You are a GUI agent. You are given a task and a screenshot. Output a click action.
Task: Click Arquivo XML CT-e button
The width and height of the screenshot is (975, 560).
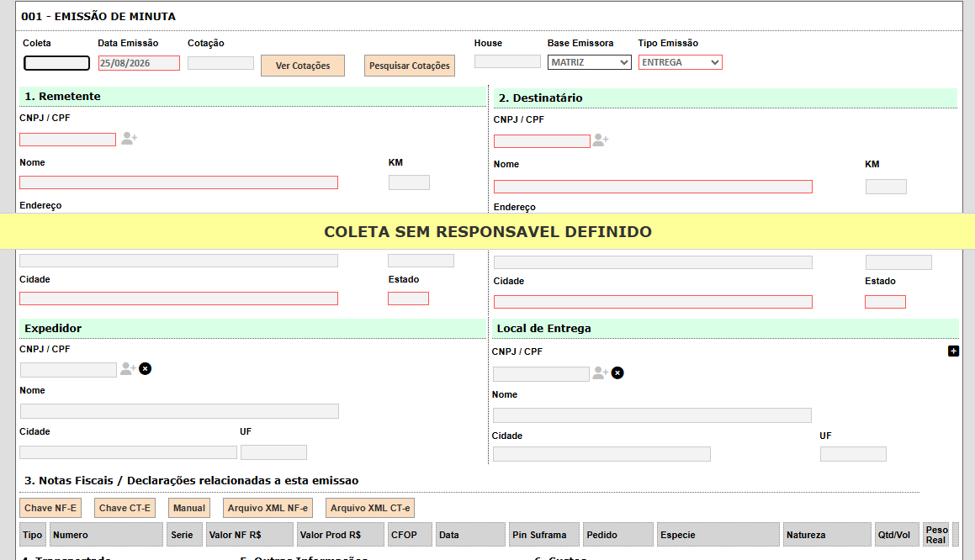pyautogui.click(x=370, y=509)
